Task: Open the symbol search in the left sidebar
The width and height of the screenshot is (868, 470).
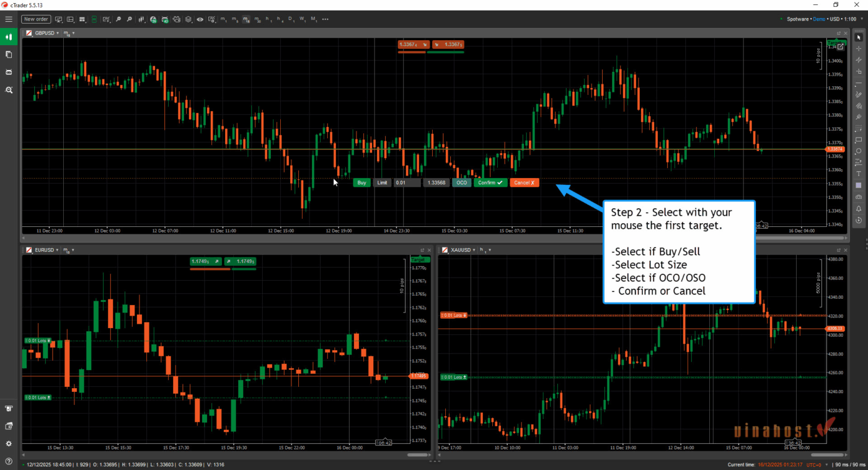Action: [x=9, y=90]
